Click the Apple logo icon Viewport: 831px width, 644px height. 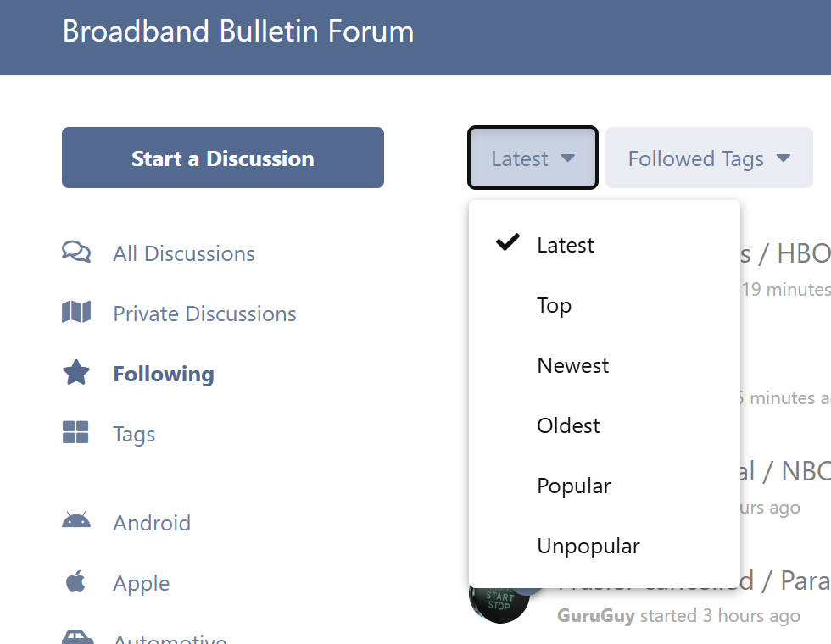point(75,581)
